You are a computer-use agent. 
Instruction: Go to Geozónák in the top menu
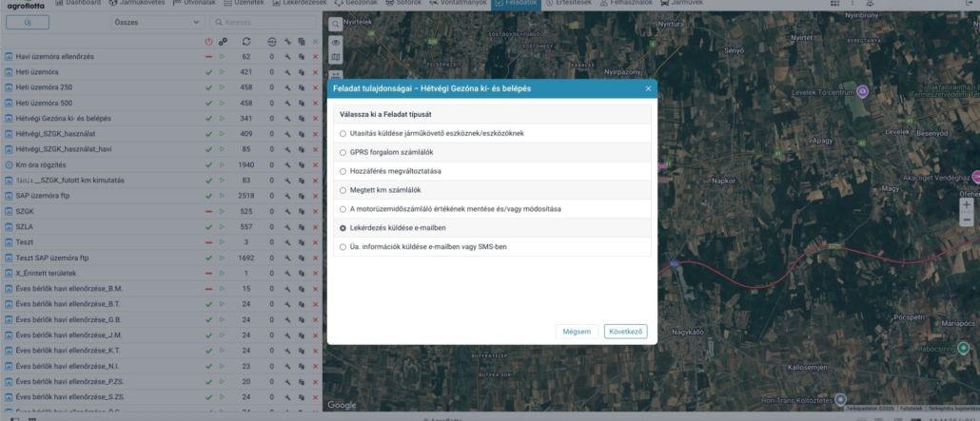355,4
